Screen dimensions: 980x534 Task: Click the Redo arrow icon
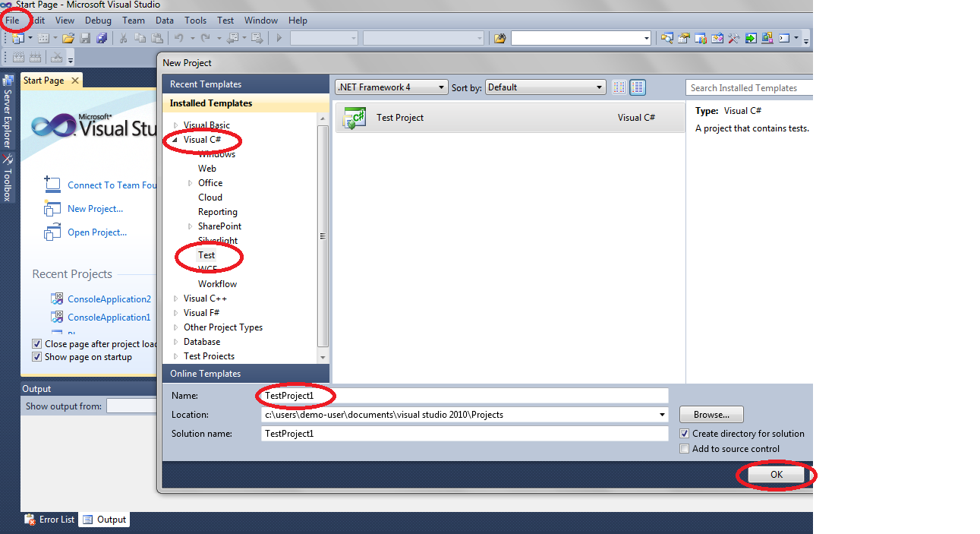pos(206,38)
